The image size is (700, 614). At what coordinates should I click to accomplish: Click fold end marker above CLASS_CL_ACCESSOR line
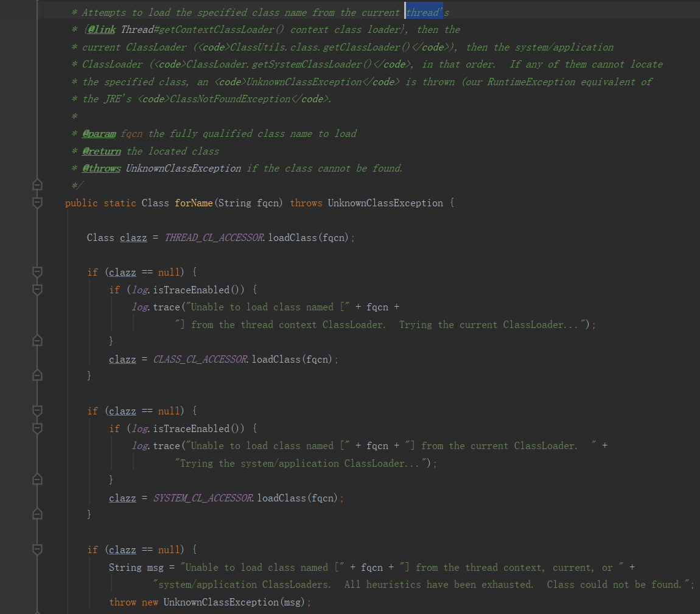click(x=37, y=341)
